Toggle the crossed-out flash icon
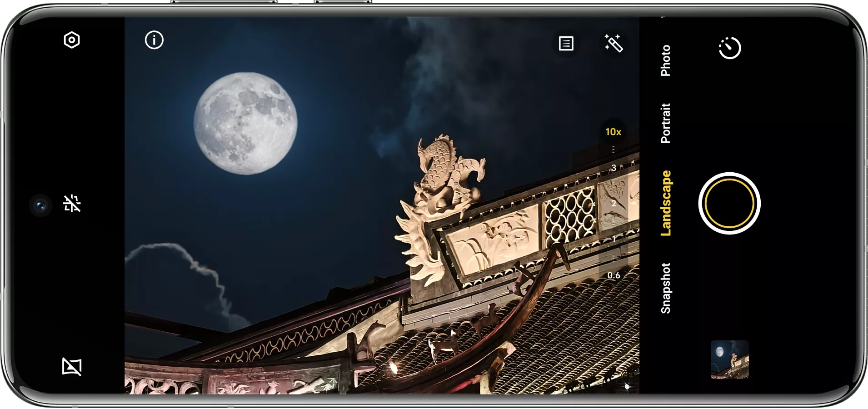 [72, 204]
